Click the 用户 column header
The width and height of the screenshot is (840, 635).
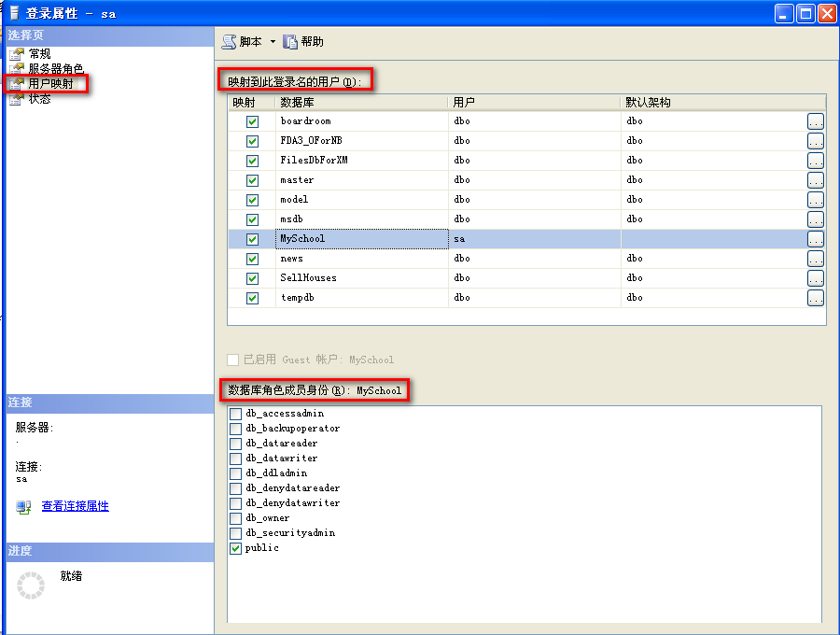click(534, 103)
